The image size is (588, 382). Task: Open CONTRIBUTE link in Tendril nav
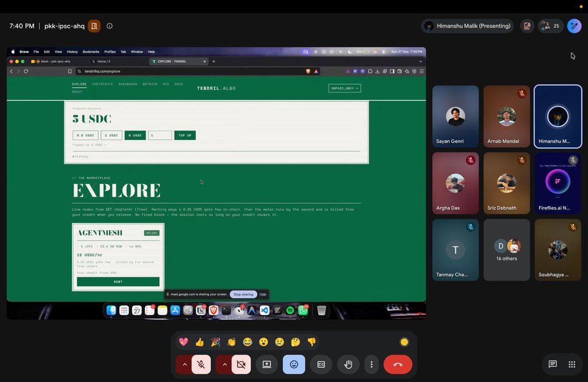point(102,84)
